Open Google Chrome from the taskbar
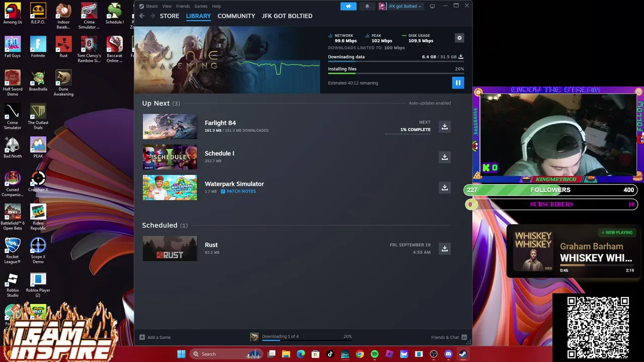This screenshot has height=362, width=644. click(360, 354)
